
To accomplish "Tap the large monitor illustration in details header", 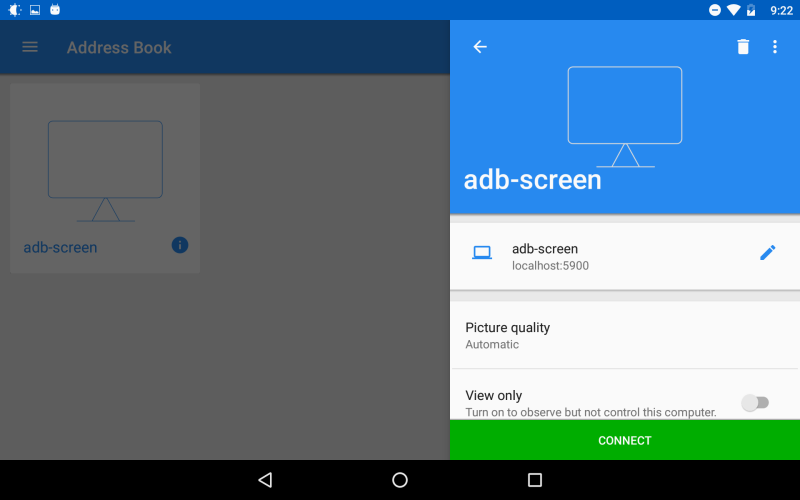I will [x=625, y=117].
